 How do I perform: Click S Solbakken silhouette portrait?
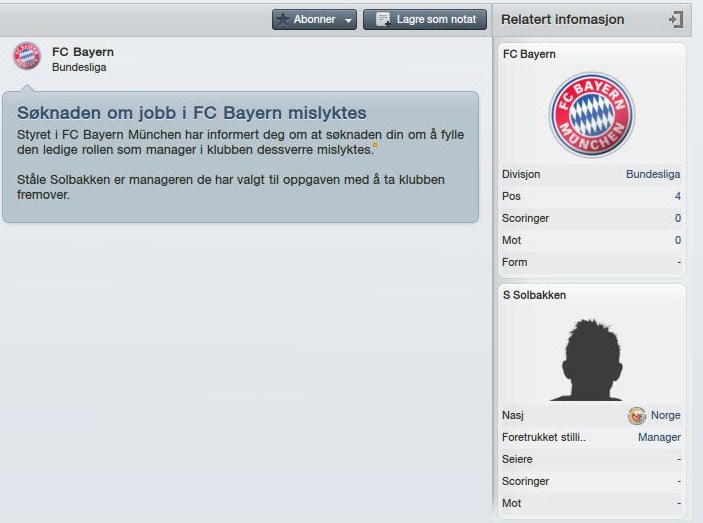click(x=592, y=359)
